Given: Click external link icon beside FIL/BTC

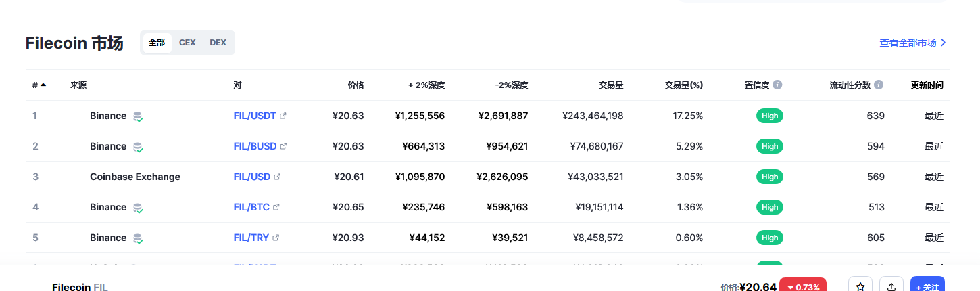Looking at the screenshot, I should pos(276,207).
